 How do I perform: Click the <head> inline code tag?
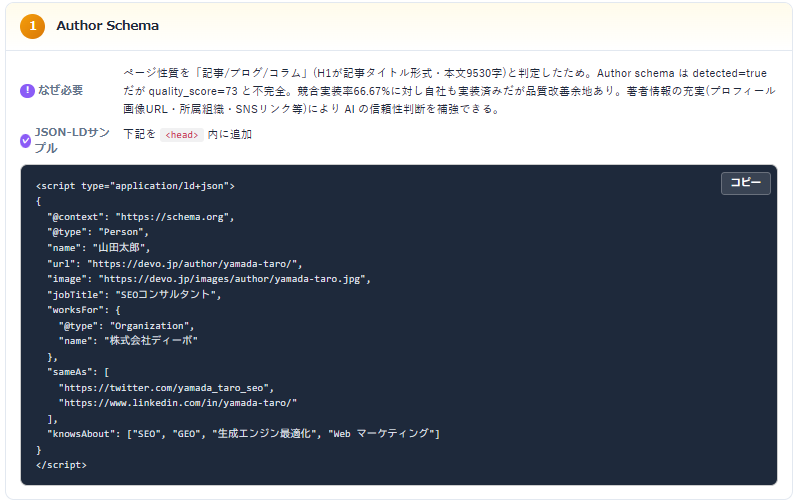coord(182,135)
